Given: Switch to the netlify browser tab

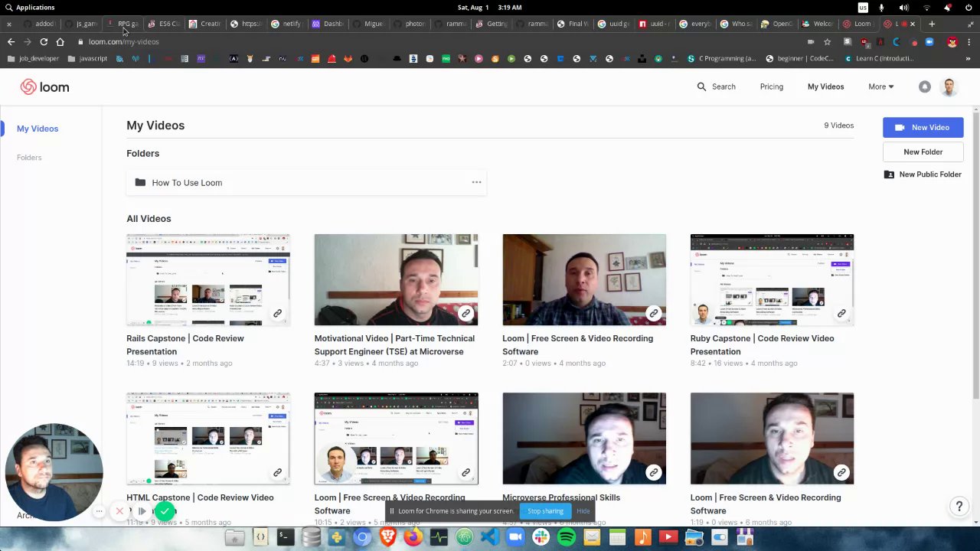Looking at the screenshot, I should 286,24.
